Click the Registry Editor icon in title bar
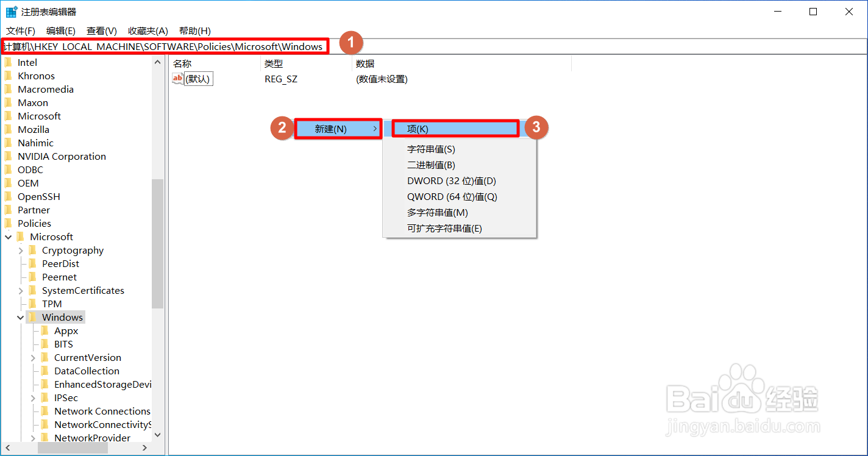868x456 pixels. pyautogui.click(x=11, y=11)
